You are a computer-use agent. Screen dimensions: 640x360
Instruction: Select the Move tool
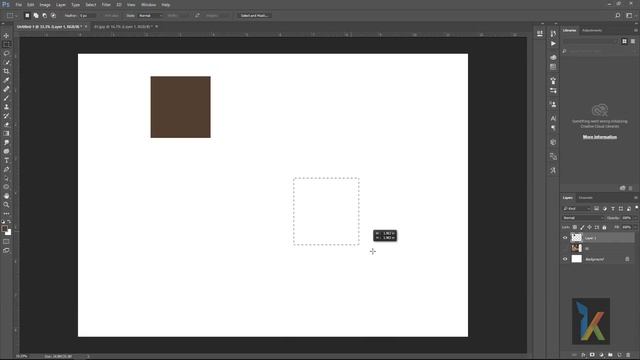(x=6, y=36)
